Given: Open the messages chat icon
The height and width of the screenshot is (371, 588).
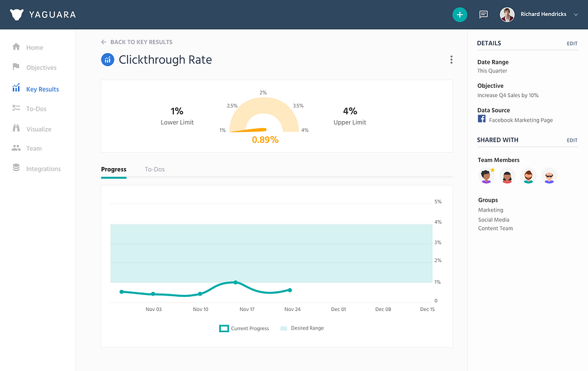Looking at the screenshot, I should click(x=483, y=15).
